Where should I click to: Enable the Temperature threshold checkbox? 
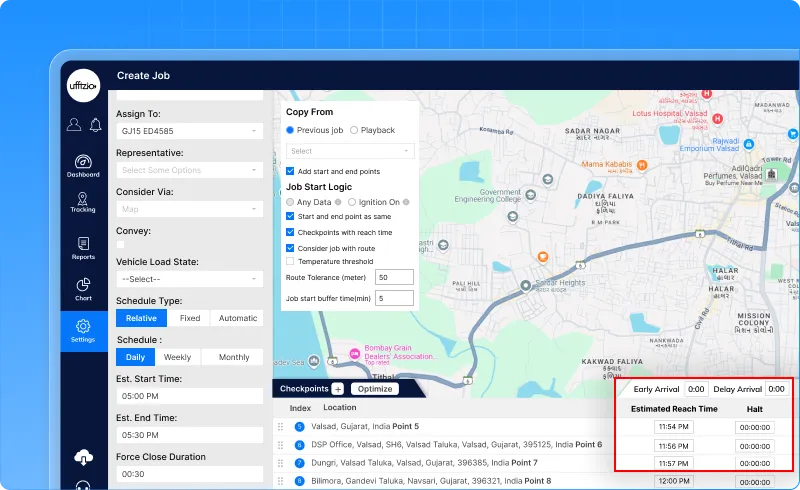[x=290, y=261]
